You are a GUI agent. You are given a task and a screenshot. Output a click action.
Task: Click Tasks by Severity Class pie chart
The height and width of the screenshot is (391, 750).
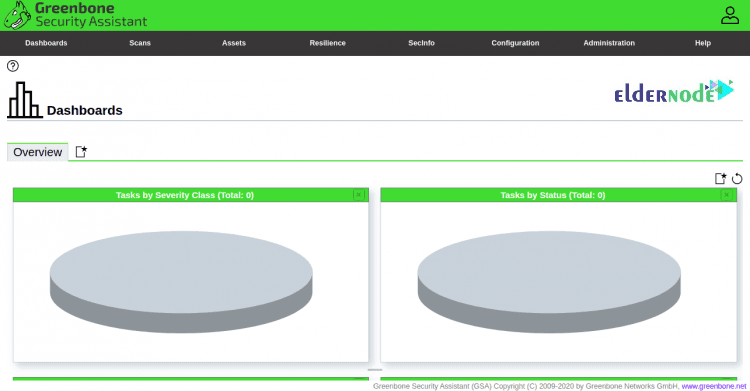[x=181, y=282]
